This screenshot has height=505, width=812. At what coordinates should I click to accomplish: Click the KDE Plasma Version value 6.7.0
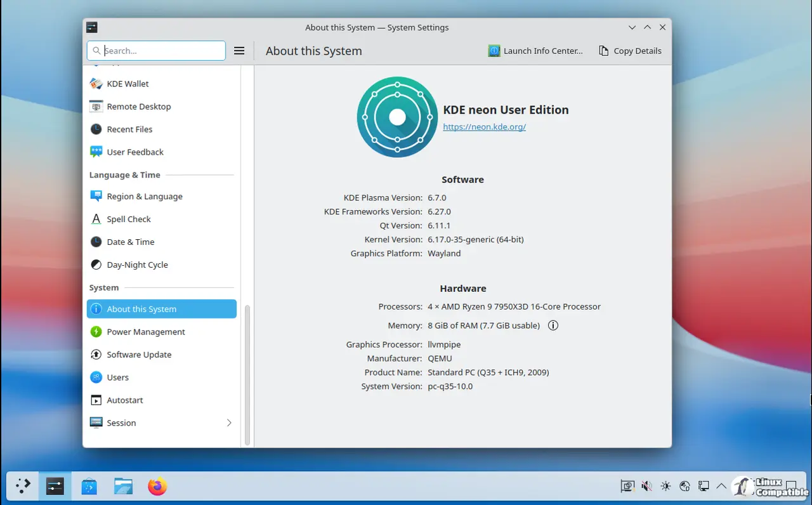[437, 198]
